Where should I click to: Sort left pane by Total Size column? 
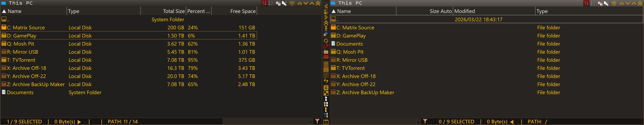[173, 11]
